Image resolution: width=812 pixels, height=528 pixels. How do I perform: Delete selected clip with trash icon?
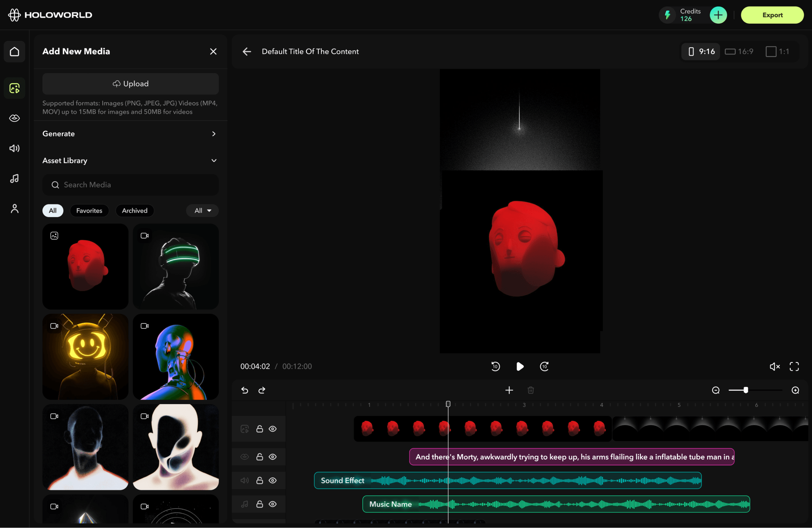531,390
